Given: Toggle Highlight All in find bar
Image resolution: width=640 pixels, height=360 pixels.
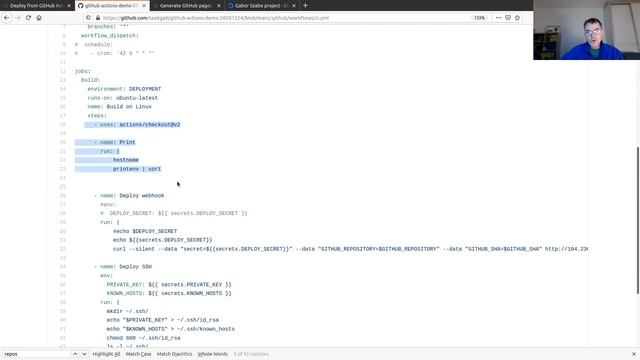Looking at the screenshot, I should click(x=106, y=354).
